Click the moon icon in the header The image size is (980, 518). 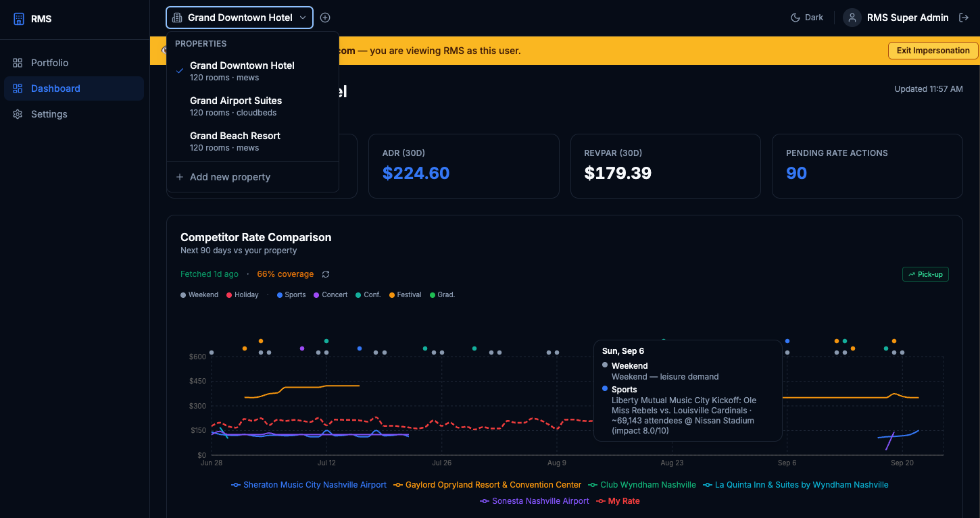pos(795,18)
